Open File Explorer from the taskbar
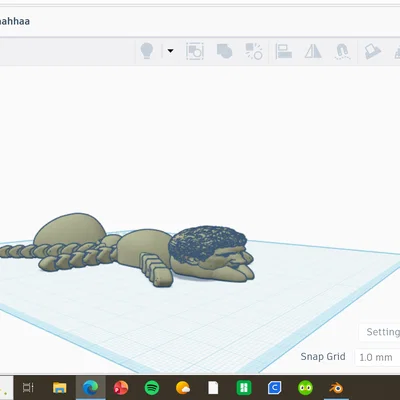The image size is (400, 400). point(60,388)
